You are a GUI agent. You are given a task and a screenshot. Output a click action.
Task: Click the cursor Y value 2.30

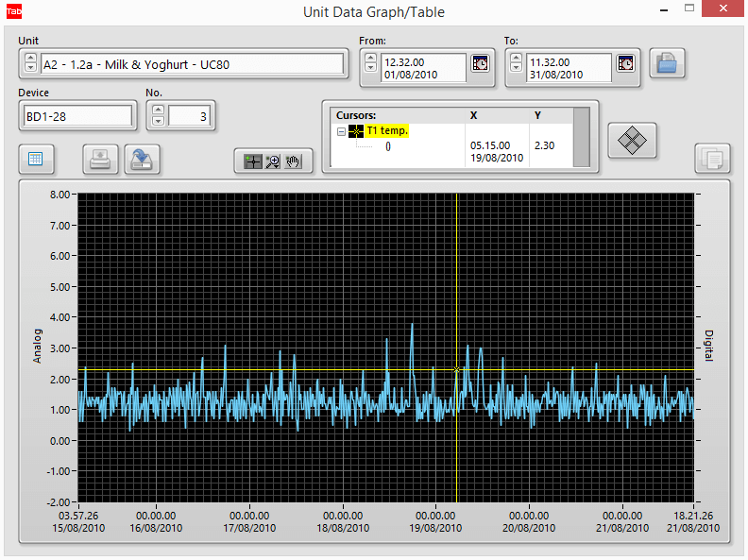point(544,145)
